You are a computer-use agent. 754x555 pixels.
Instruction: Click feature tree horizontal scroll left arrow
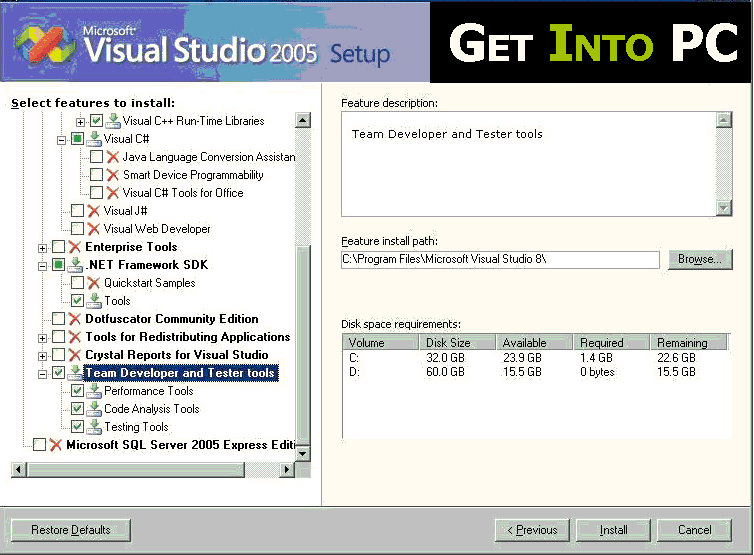[x=19, y=469]
